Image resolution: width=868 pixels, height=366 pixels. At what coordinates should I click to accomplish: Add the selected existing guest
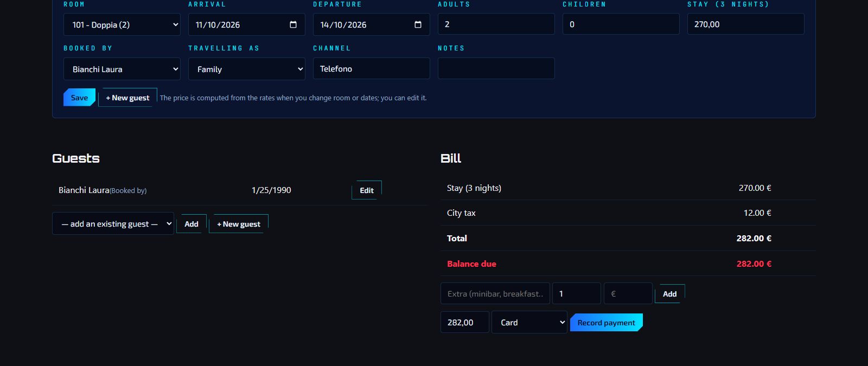point(192,224)
